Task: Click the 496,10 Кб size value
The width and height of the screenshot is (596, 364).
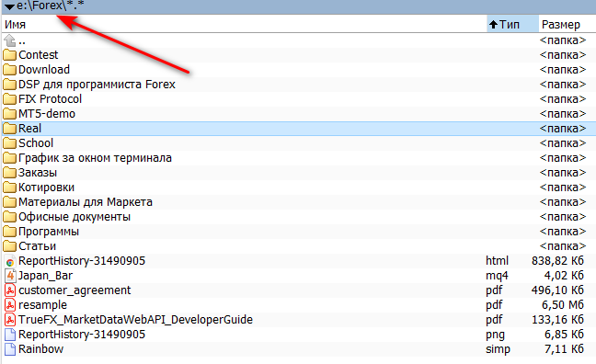Action: (x=557, y=290)
